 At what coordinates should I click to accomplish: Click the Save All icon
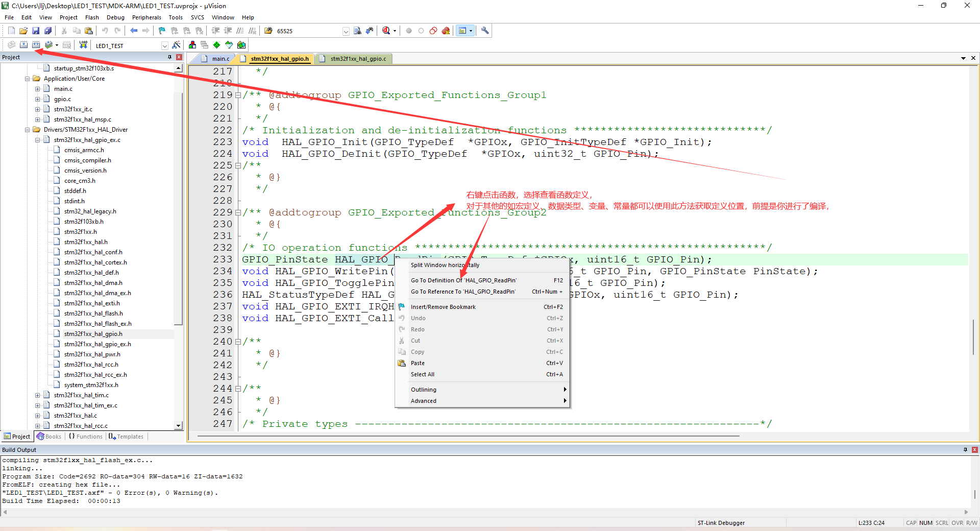click(48, 31)
